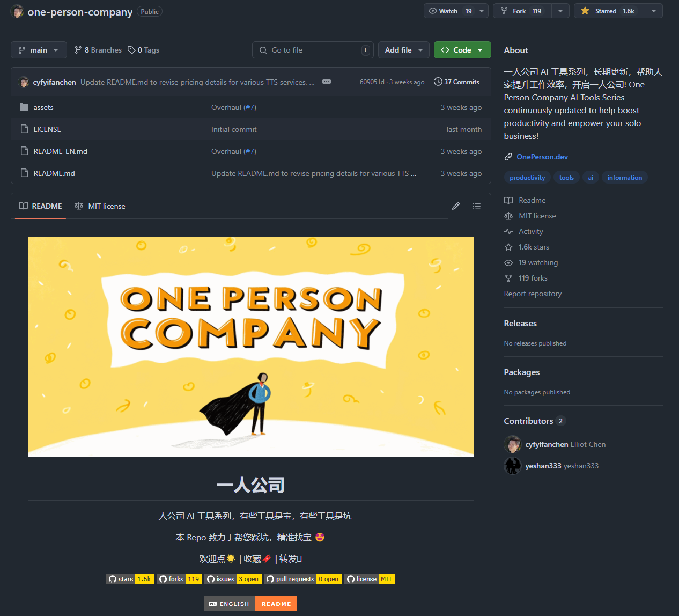679x616 pixels.
Task: Open the 8 Branches icon link
Action: pyautogui.click(x=98, y=50)
